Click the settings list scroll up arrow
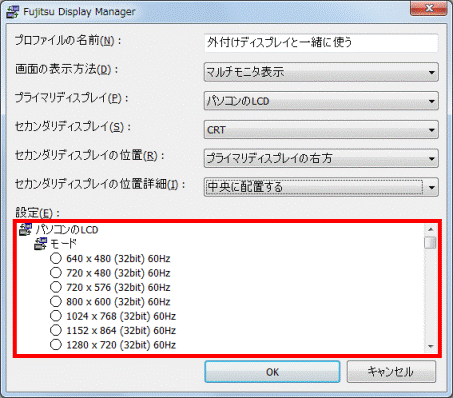The image size is (453, 398). pos(430,229)
